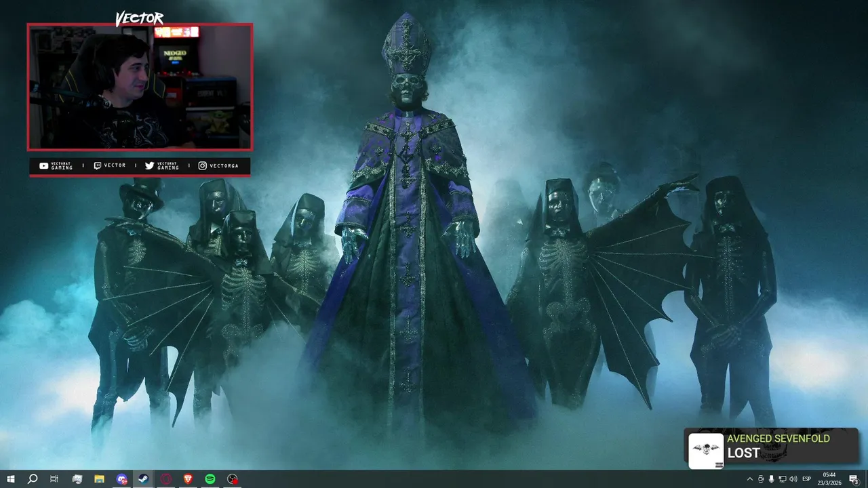
Task: Open the volume speaker tray icon
Action: click(793, 479)
